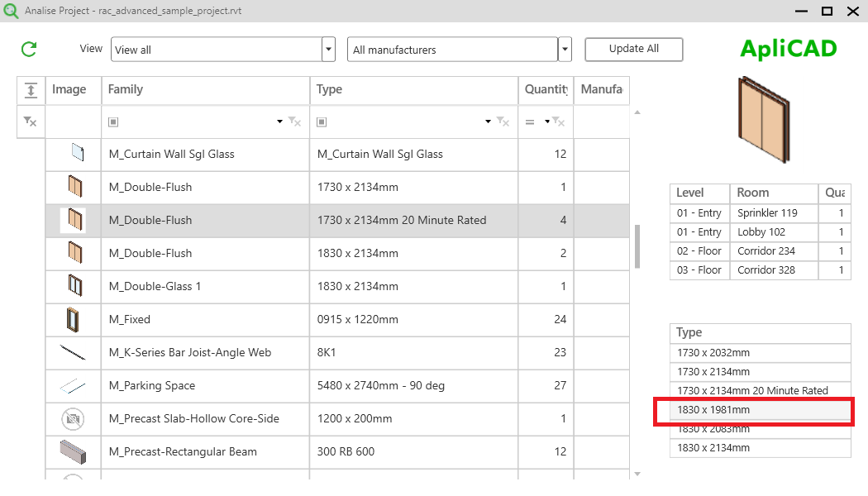Viewport: 868px width, 496px height.
Task: Click the clear all filters icon
Action: click(x=30, y=122)
